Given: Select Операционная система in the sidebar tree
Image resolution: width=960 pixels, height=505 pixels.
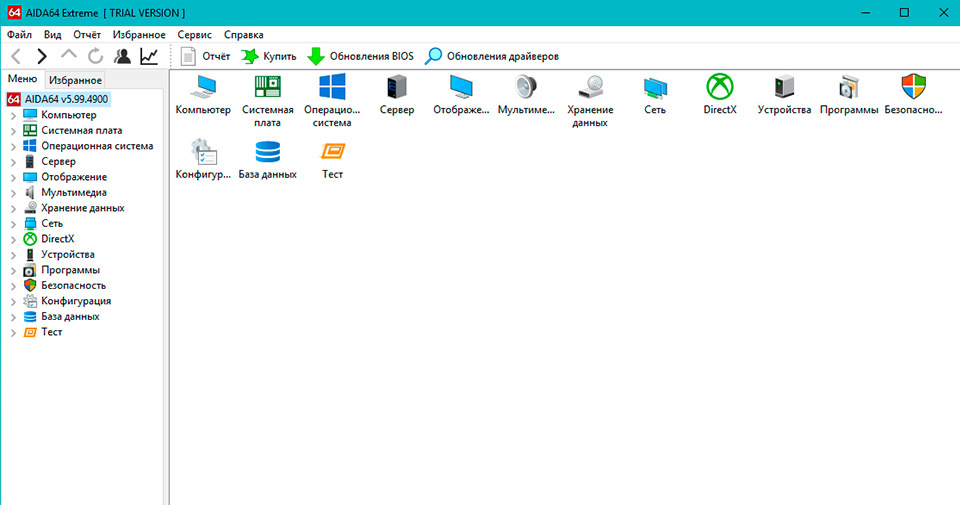Looking at the screenshot, I should click(x=88, y=146).
